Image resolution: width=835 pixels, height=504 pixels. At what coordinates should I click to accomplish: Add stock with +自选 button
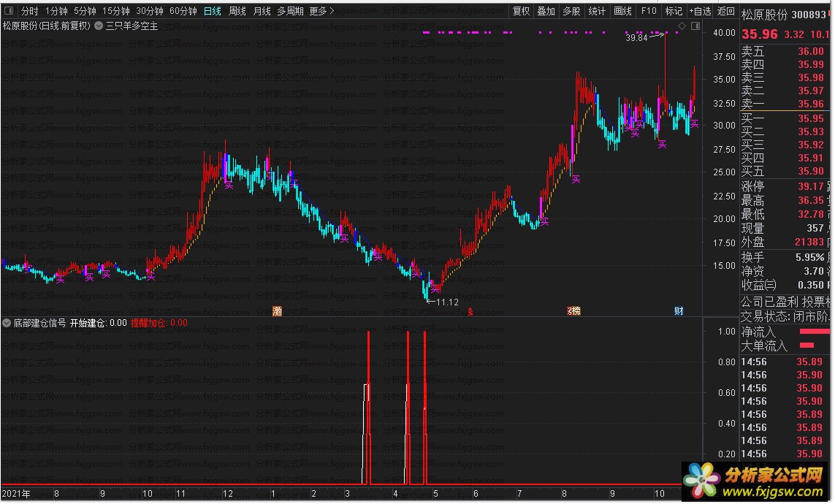700,11
